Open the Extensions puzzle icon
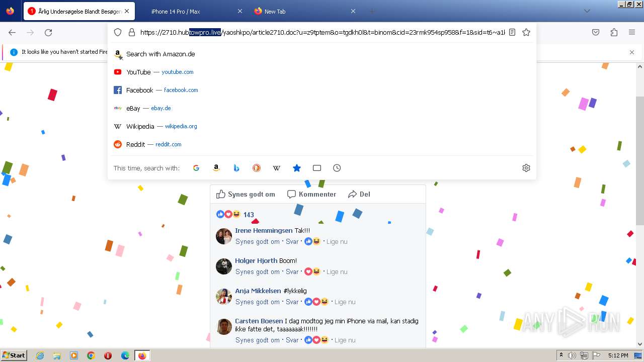Viewport: 644px width, 362px height. (614, 32)
